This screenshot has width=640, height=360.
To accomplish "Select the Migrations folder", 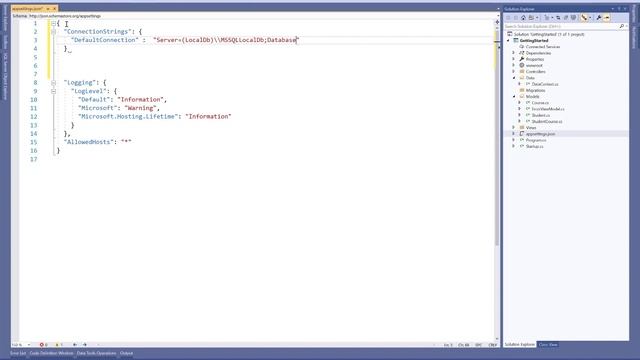I will pyautogui.click(x=536, y=90).
